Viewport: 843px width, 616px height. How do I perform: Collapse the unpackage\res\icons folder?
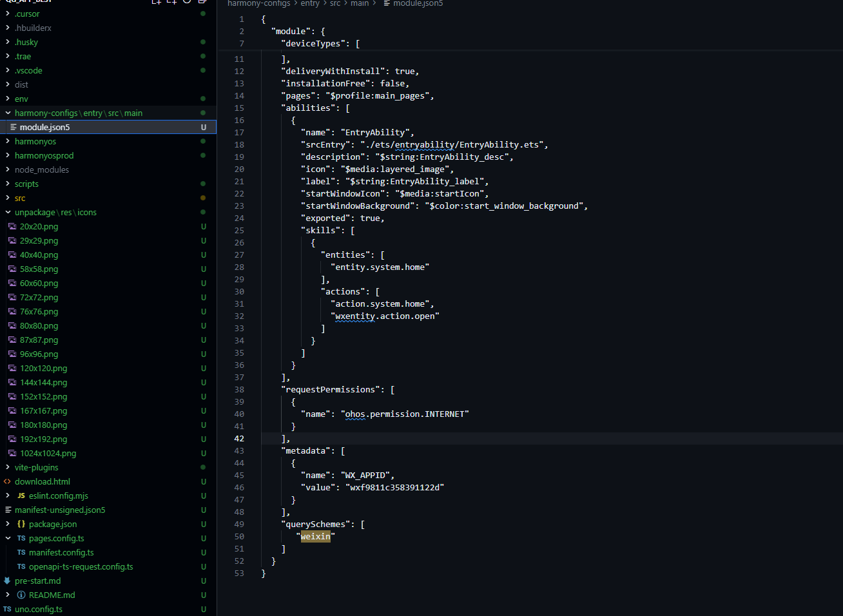click(x=8, y=212)
